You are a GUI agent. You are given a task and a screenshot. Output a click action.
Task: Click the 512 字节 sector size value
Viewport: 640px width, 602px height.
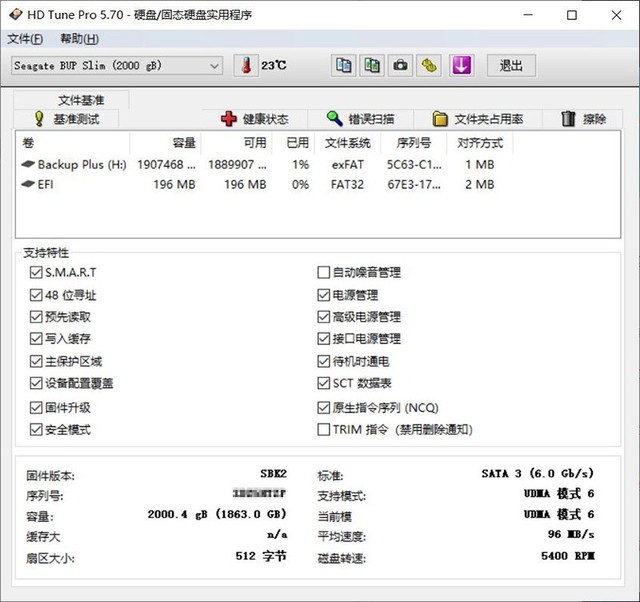[261, 556]
